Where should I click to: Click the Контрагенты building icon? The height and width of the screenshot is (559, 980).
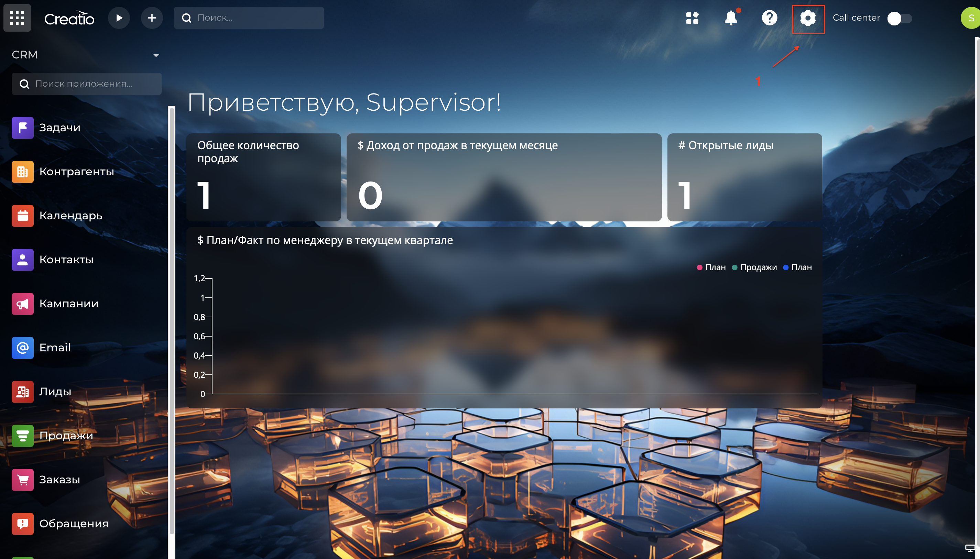coord(23,172)
